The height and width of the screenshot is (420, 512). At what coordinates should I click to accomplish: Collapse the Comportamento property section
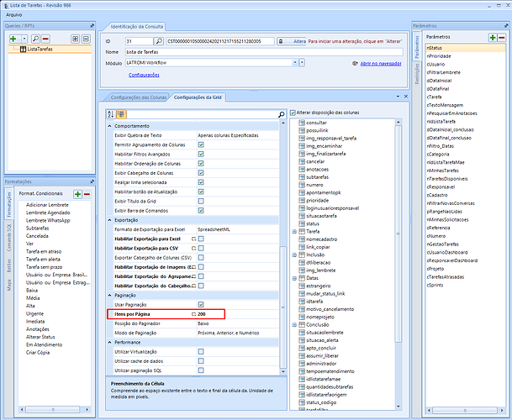[x=110, y=126]
